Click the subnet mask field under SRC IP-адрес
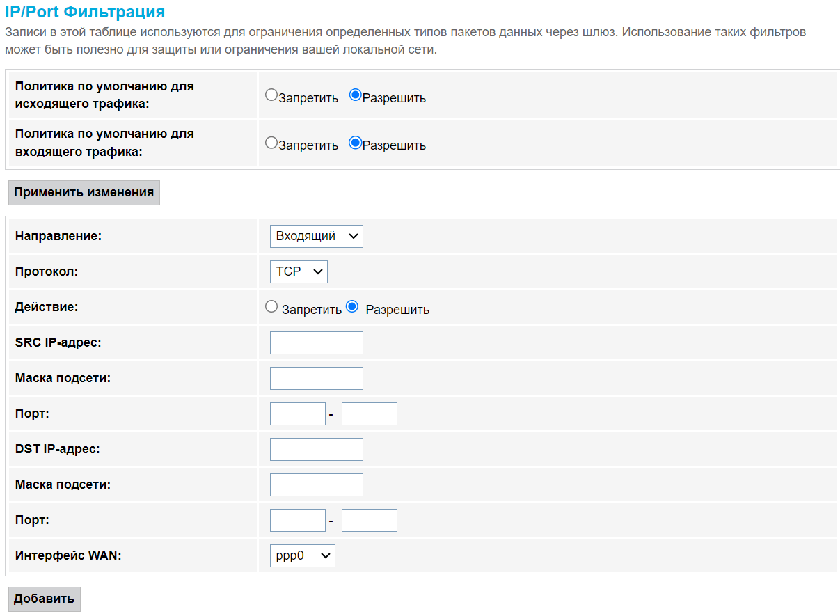This screenshot has height=616, width=840. [x=316, y=379]
